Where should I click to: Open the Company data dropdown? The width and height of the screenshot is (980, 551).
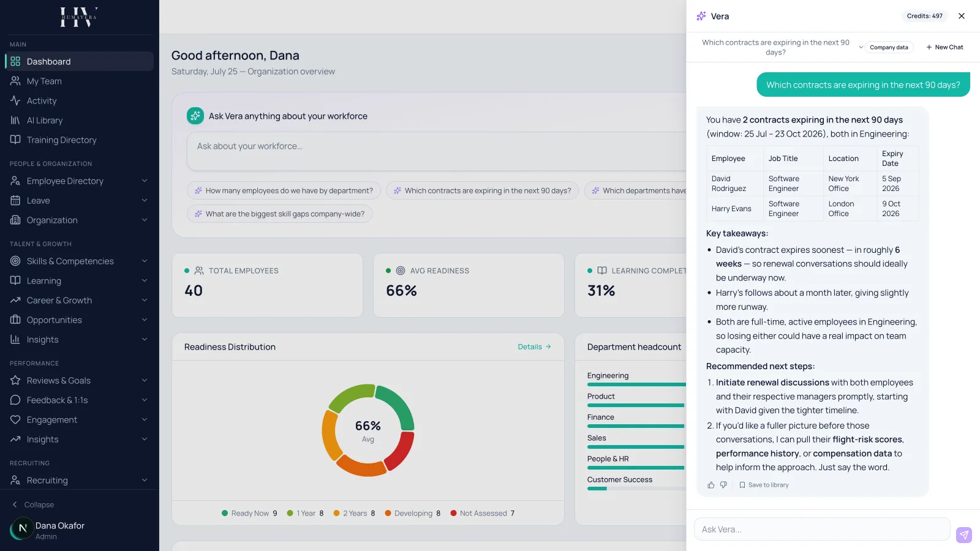[x=889, y=47]
